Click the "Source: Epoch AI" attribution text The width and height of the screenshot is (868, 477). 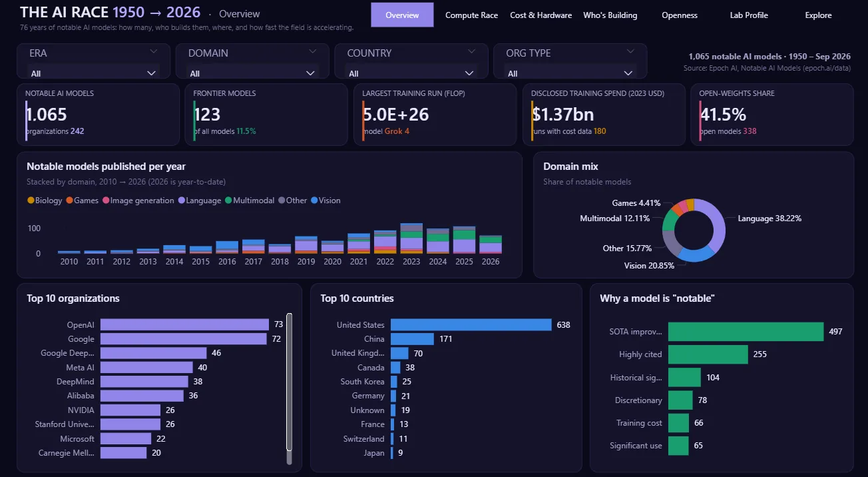tap(768, 68)
